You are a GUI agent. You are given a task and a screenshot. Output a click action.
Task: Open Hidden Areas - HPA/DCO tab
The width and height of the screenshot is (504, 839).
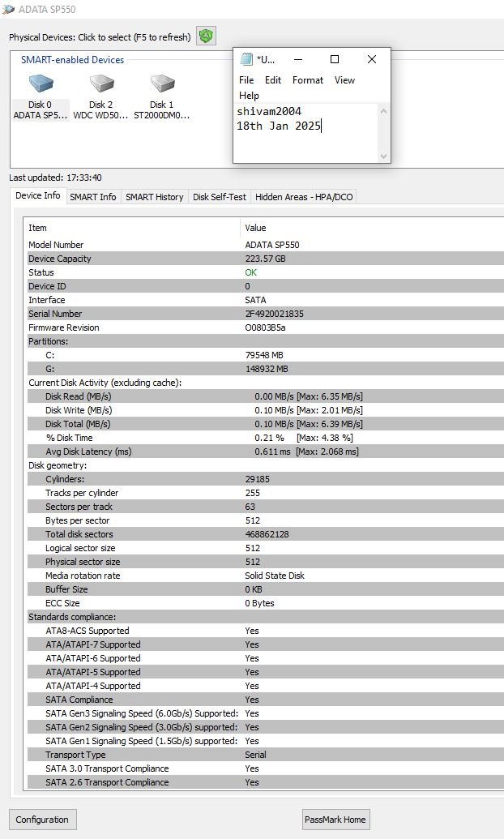[x=304, y=197]
